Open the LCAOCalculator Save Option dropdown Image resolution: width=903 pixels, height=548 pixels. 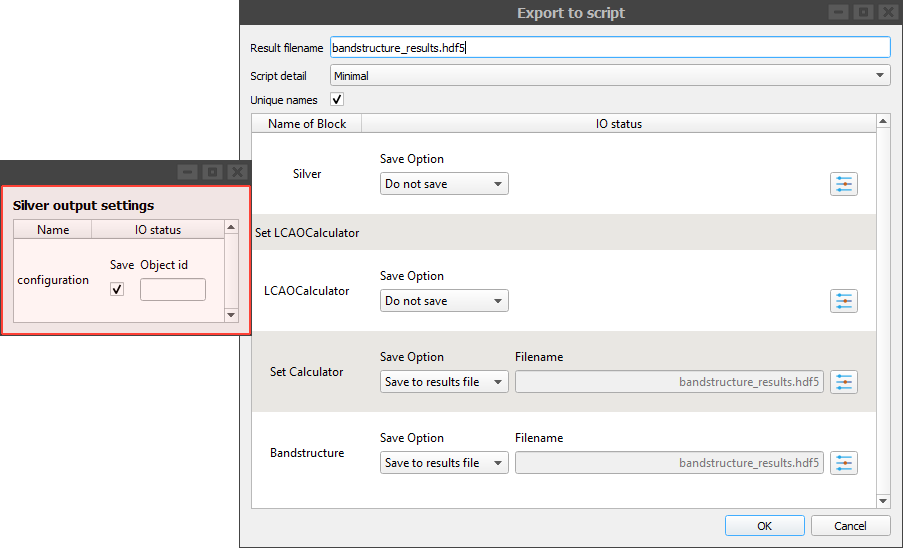tap(444, 300)
